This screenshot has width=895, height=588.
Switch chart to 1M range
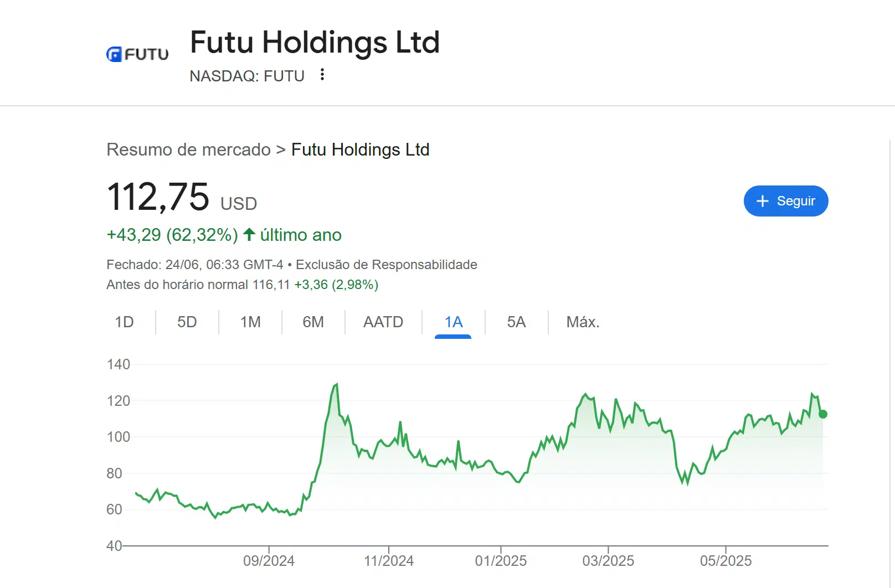tap(250, 322)
